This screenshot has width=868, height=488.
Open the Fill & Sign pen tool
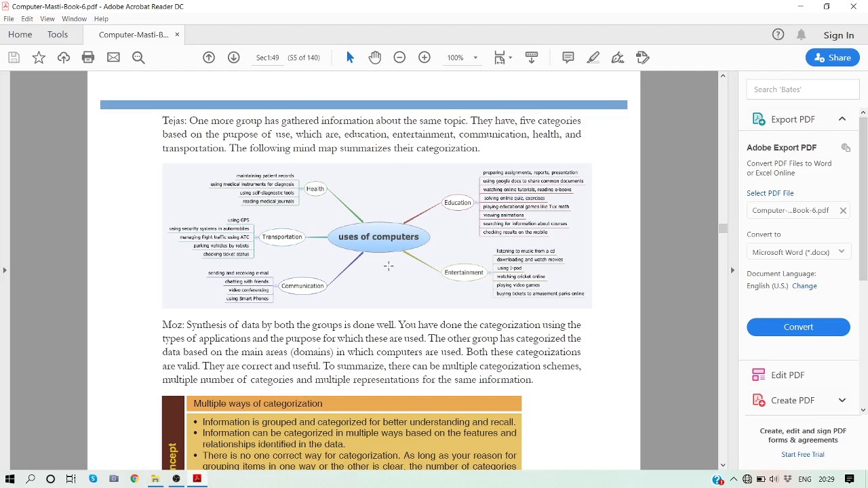pyautogui.click(x=618, y=58)
